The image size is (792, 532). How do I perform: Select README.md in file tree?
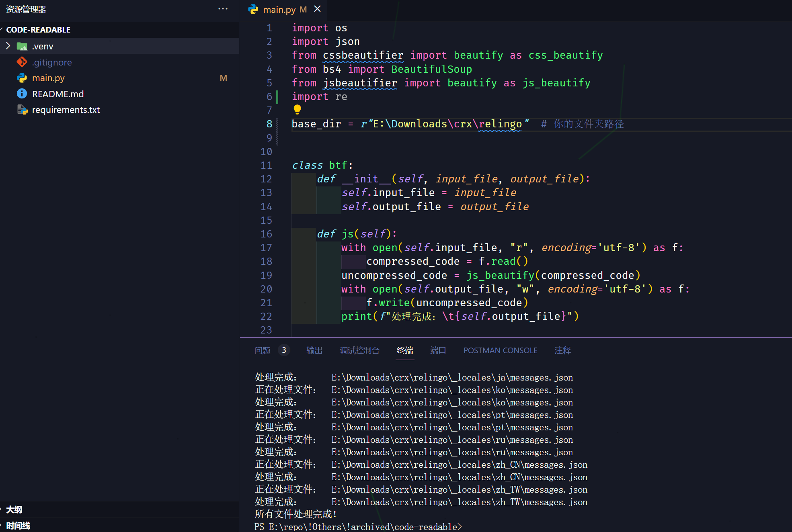(58, 94)
